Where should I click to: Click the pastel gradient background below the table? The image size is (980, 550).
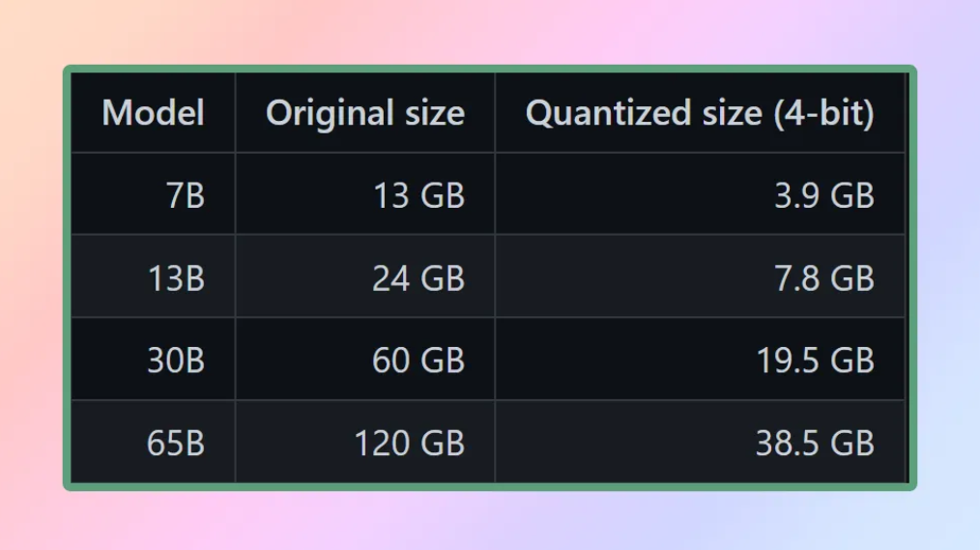490,522
